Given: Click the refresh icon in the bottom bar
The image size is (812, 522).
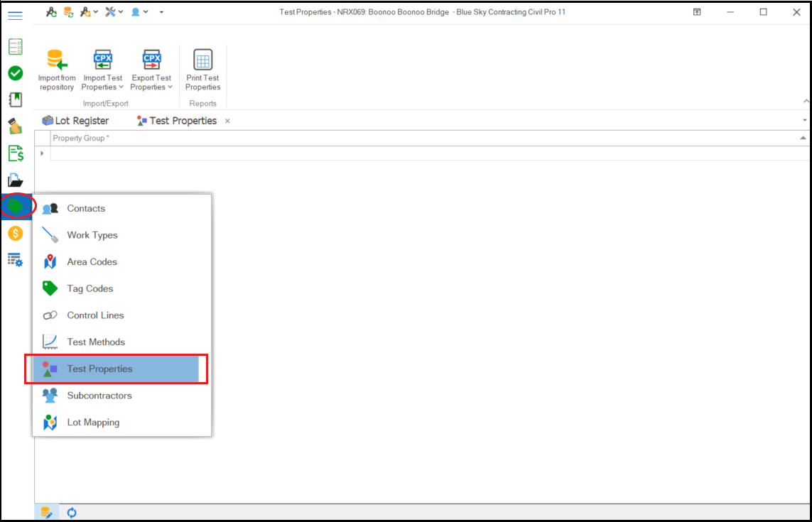Looking at the screenshot, I should click(72, 513).
